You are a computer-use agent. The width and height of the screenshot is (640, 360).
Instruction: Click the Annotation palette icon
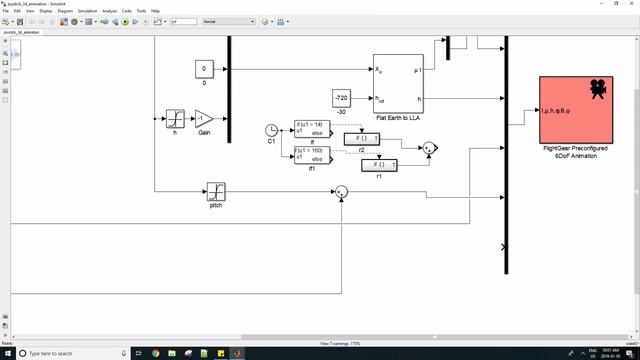tap(5, 82)
